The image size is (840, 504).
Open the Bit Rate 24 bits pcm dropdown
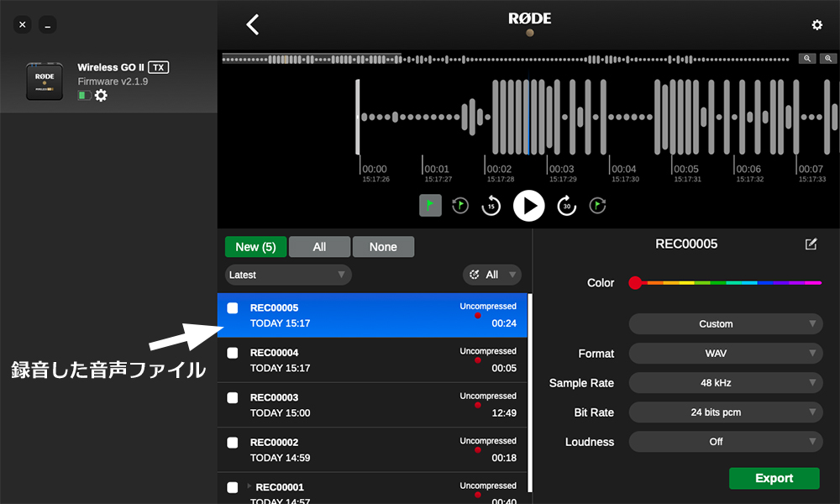(726, 412)
